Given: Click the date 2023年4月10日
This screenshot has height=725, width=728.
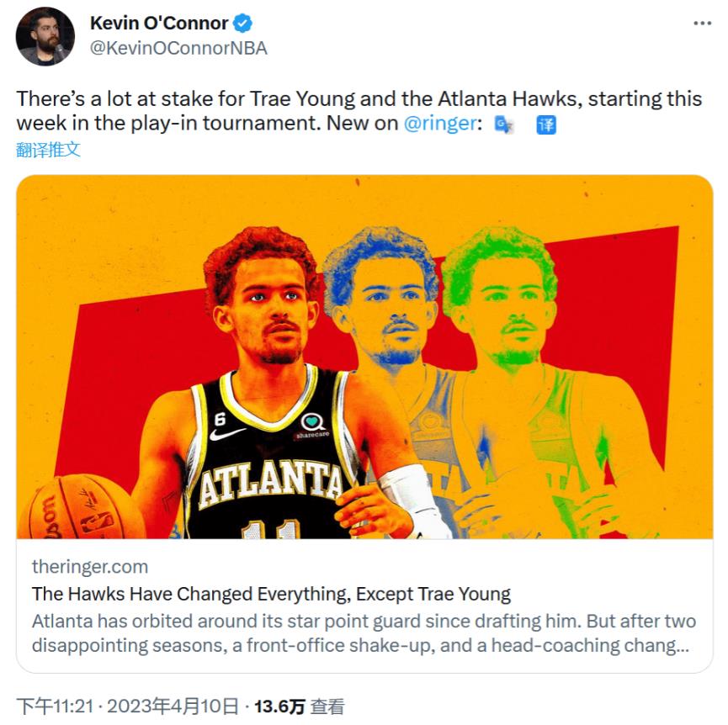Looking at the screenshot, I should tap(173, 706).
